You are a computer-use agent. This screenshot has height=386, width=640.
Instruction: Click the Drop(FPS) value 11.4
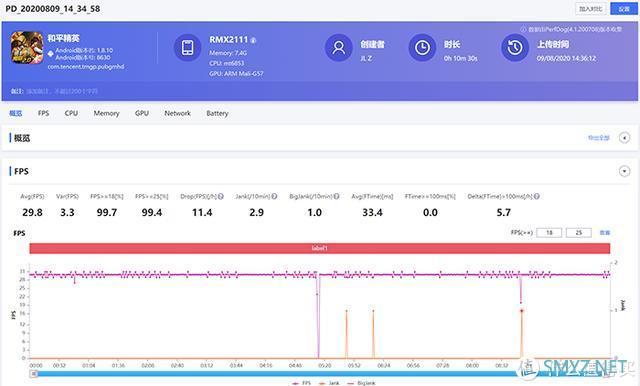[202, 213]
